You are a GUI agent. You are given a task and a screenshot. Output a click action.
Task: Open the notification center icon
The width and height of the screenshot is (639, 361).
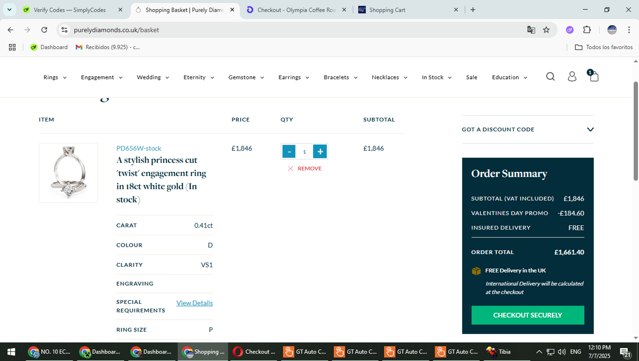pos(625,352)
